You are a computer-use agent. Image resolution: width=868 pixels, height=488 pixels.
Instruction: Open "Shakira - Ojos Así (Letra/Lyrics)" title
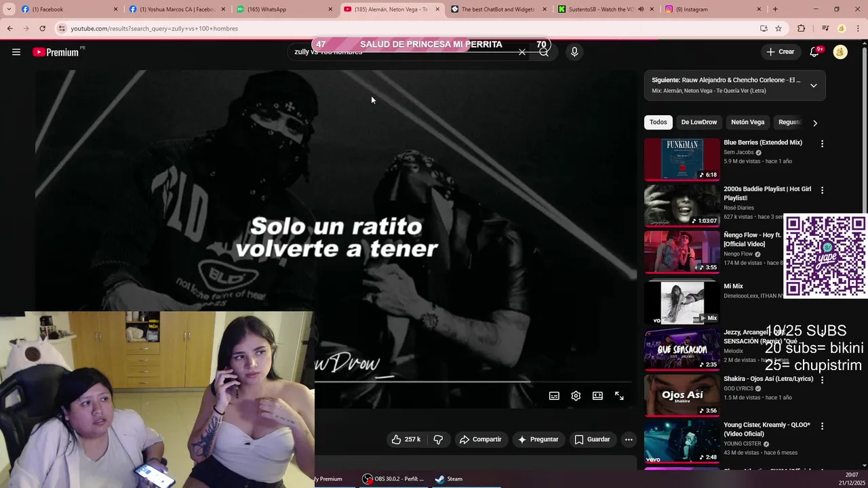[x=768, y=379]
